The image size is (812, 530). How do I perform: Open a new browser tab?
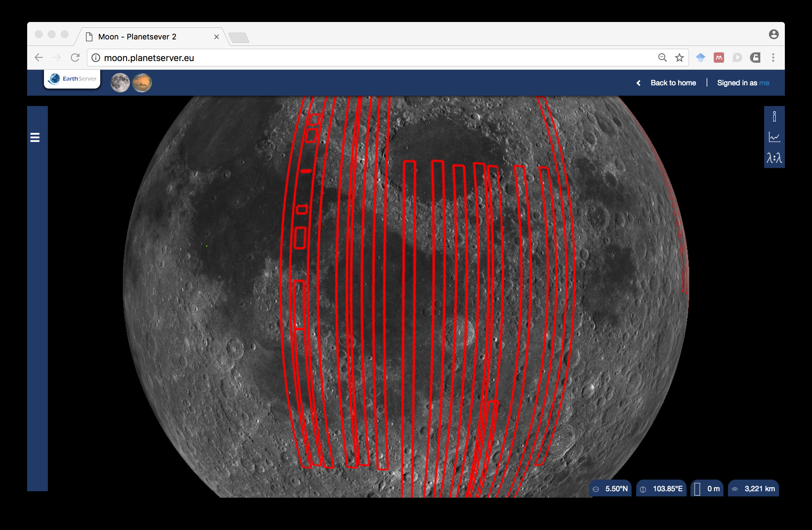pyautogui.click(x=239, y=37)
